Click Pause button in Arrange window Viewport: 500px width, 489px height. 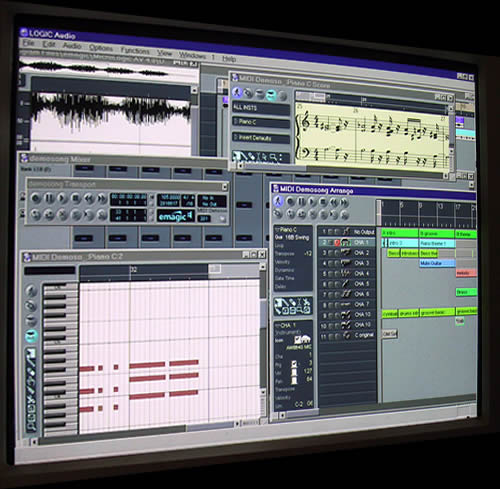(x=301, y=202)
